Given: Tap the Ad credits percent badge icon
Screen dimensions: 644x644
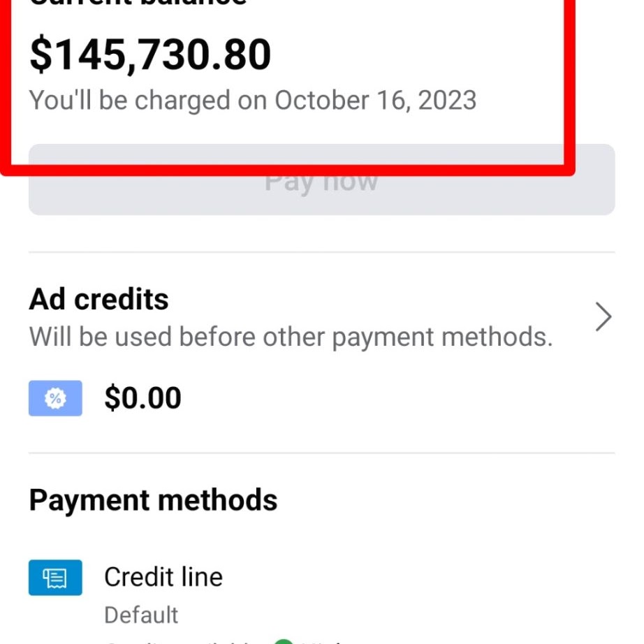Looking at the screenshot, I should point(55,398).
